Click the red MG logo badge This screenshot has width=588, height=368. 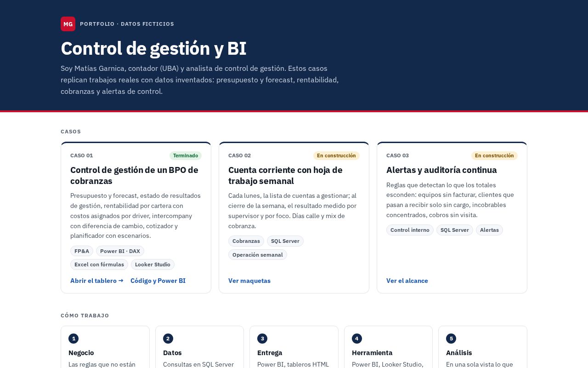pos(68,24)
